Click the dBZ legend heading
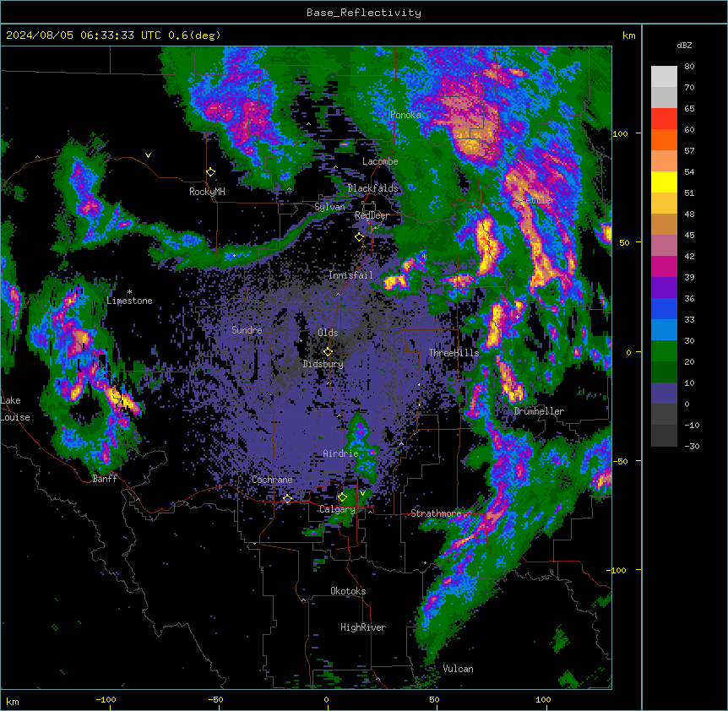Viewport: 728px width, 711px height. 684,46
